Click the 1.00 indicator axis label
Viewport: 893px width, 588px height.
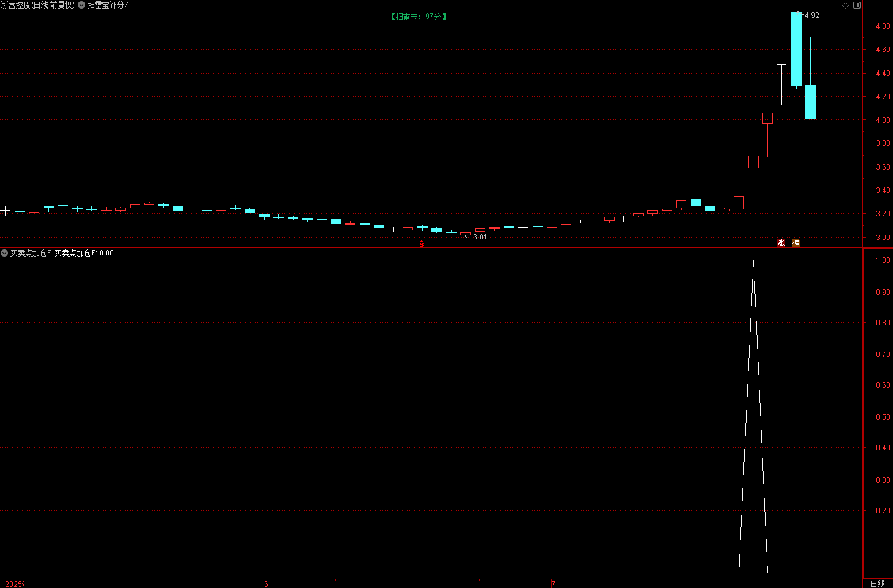click(x=883, y=260)
